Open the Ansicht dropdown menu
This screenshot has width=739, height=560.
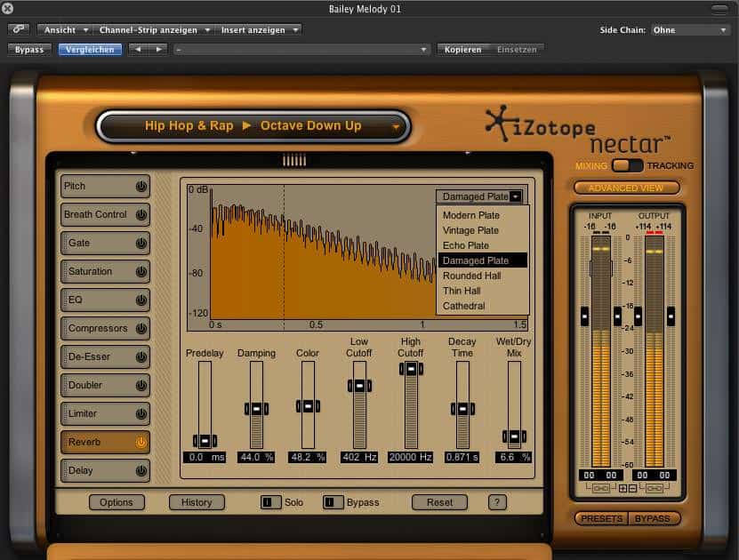pos(64,30)
